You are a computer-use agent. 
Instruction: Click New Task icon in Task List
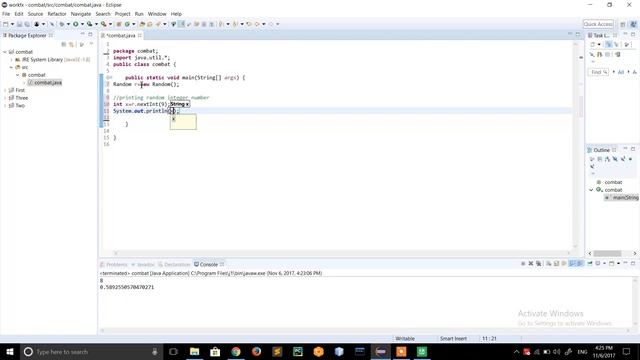593,44
